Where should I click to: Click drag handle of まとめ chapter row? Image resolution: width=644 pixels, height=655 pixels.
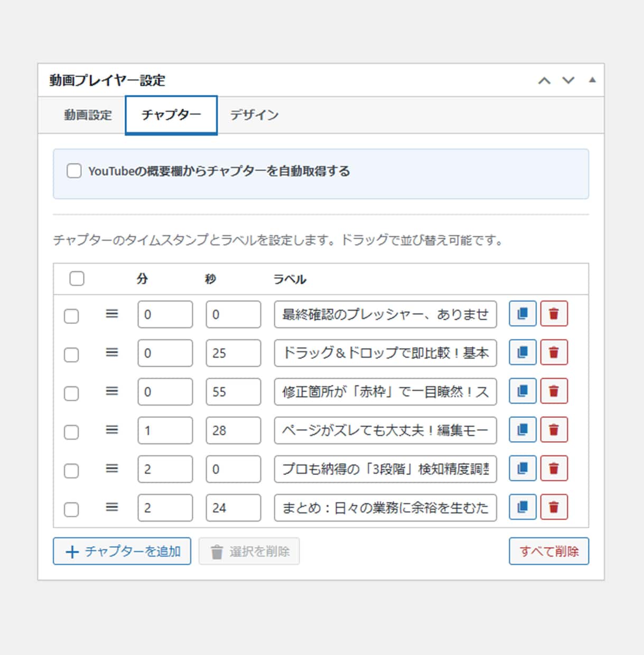[111, 507]
